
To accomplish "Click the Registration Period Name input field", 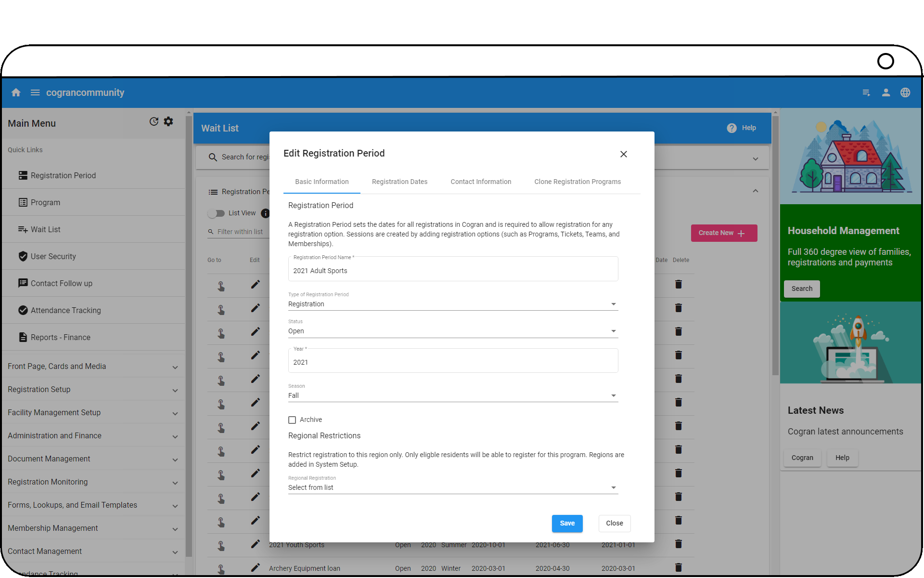I will click(452, 270).
